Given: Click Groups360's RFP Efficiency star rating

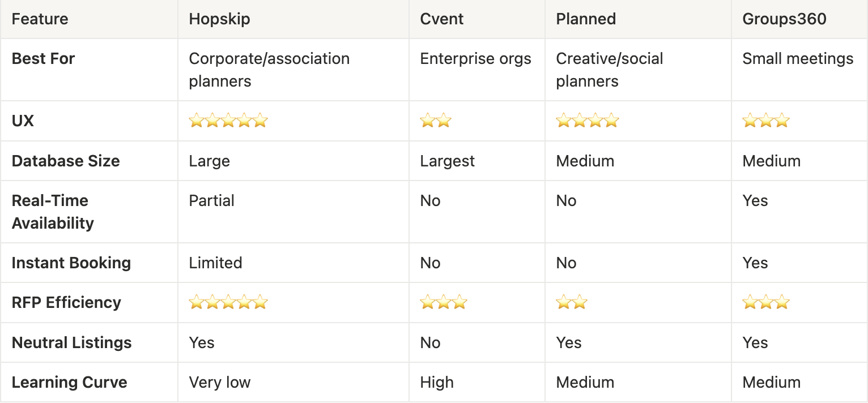Looking at the screenshot, I should tap(766, 302).
